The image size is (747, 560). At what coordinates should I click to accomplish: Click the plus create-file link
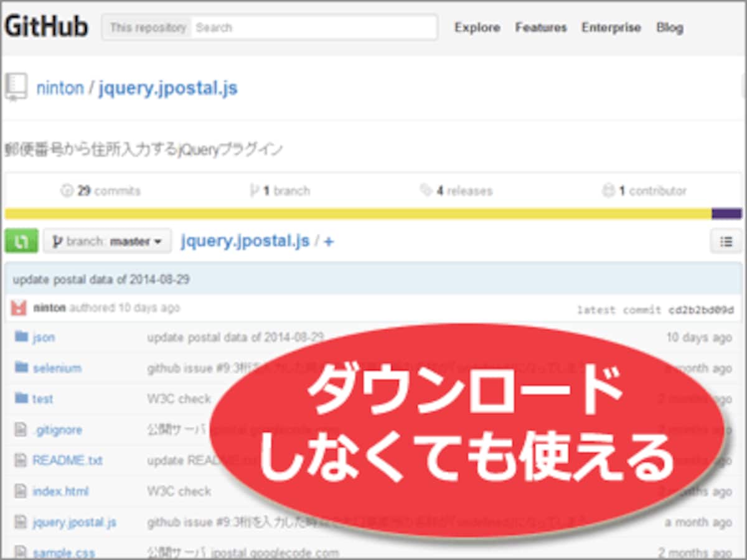coord(329,241)
